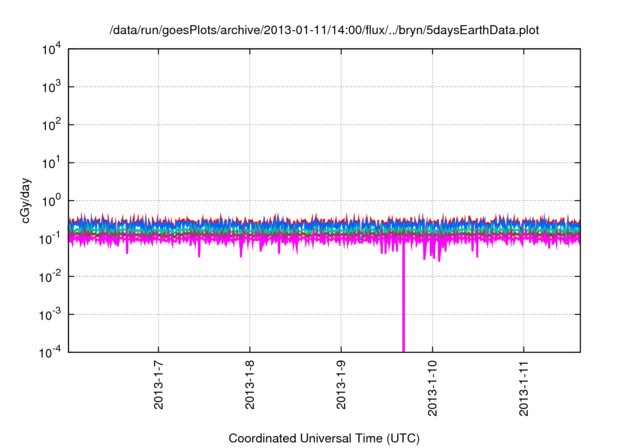Click the 10^3 y-axis tick label
The width and height of the screenshot is (640, 448).
pyautogui.click(x=51, y=87)
